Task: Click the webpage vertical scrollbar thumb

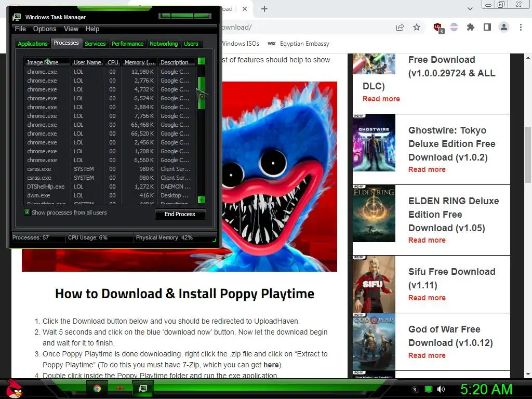Action: [528, 155]
